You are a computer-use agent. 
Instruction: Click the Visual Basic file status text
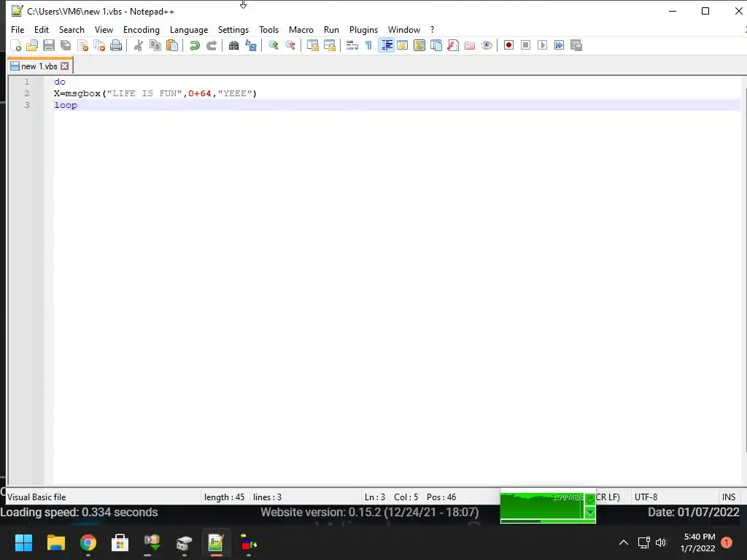(x=36, y=497)
